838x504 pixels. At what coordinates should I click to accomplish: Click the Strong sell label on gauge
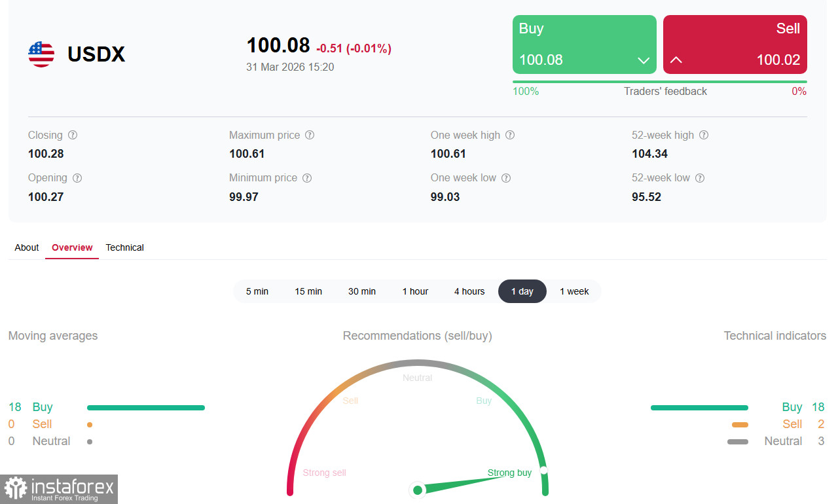324,473
